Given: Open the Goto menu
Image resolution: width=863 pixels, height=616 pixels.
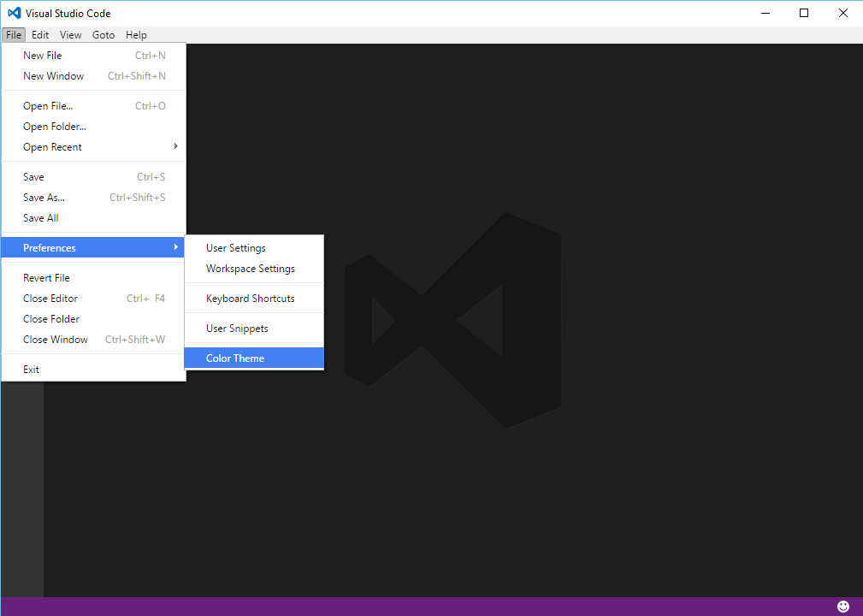Looking at the screenshot, I should click(103, 35).
